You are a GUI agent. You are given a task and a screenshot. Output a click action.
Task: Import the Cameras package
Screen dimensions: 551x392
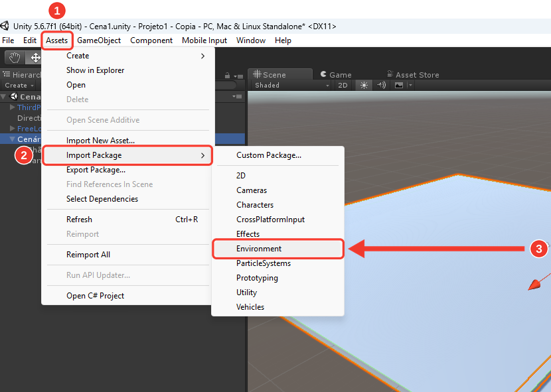[x=277, y=190]
